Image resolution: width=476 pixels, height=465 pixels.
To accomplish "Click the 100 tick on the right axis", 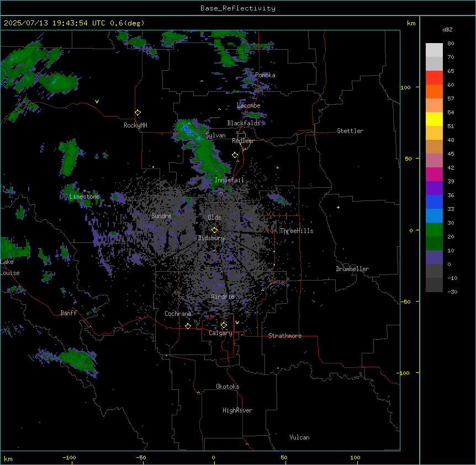I will (x=405, y=87).
